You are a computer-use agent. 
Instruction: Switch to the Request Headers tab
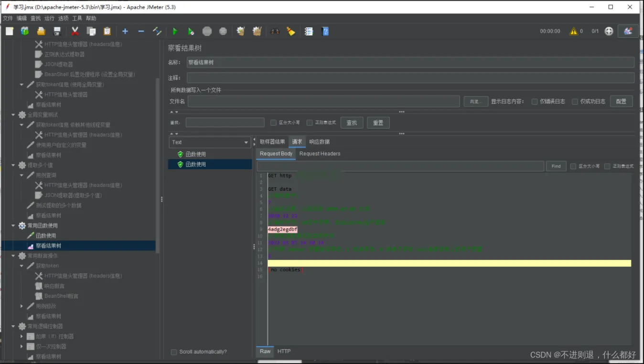tap(320, 154)
